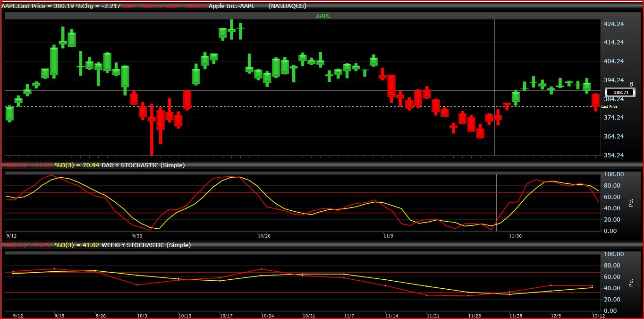Click the 9/26 date on weekly axis
The width and height of the screenshot is (644, 319).
pyautogui.click(x=101, y=316)
